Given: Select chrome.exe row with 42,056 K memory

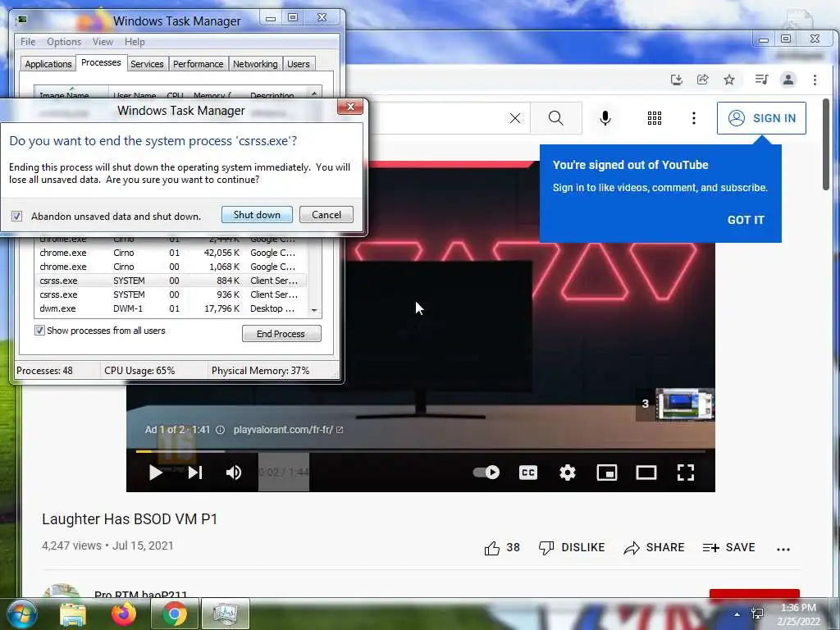Looking at the screenshot, I should click(x=171, y=253).
